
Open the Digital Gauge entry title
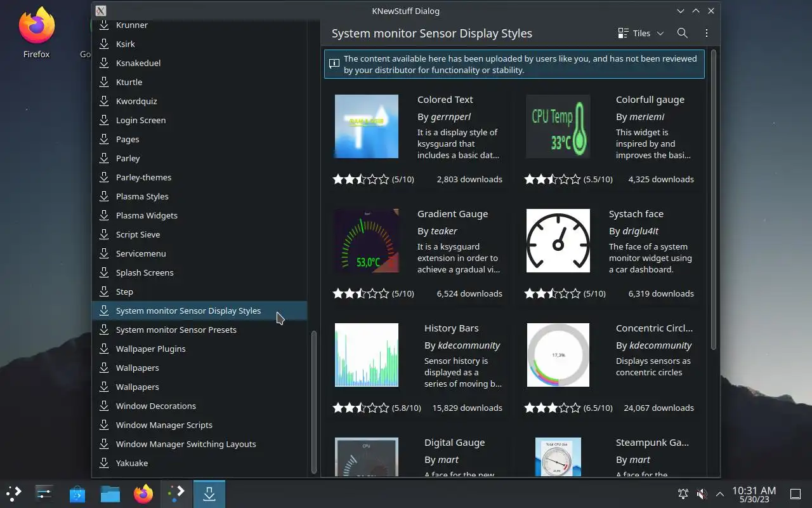(454, 443)
